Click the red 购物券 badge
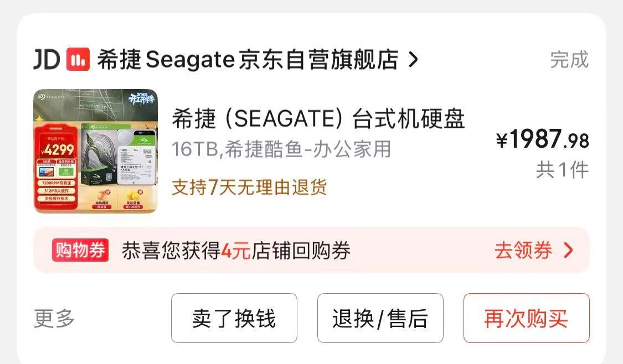 (x=80, y=250)
